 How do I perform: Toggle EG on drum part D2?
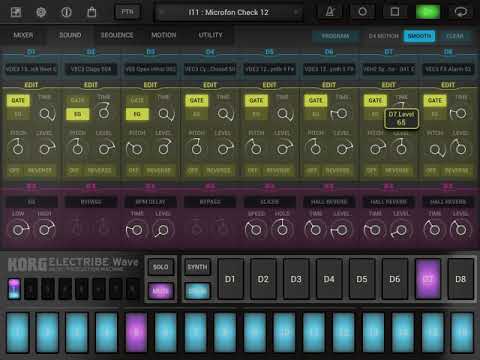pos(78,114)
